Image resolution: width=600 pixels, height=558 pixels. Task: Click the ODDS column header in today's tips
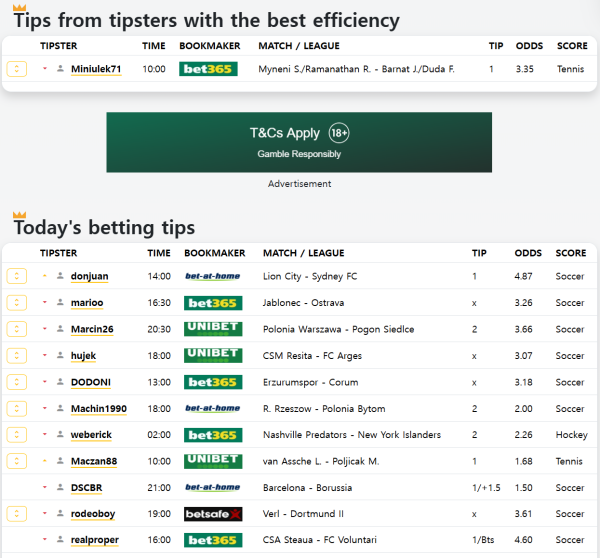(528, 253)
